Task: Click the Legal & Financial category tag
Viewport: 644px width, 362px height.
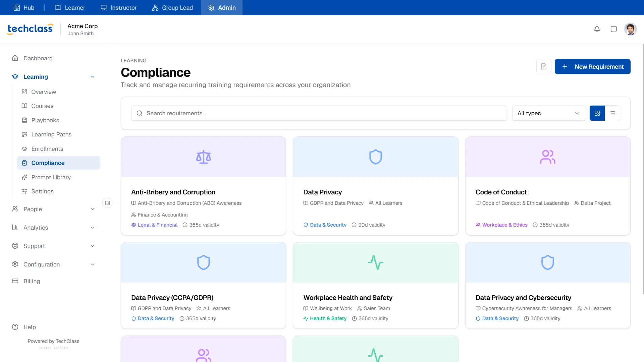Action: pyautogui.click(x=154, y=225)
